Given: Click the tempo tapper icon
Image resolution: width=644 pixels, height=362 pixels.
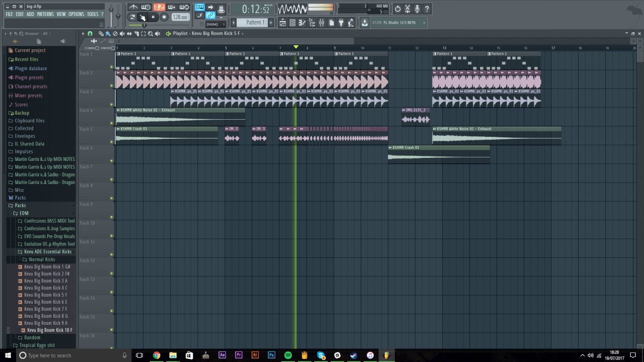Looking at the screenshot, I should (x=351, y=23).
